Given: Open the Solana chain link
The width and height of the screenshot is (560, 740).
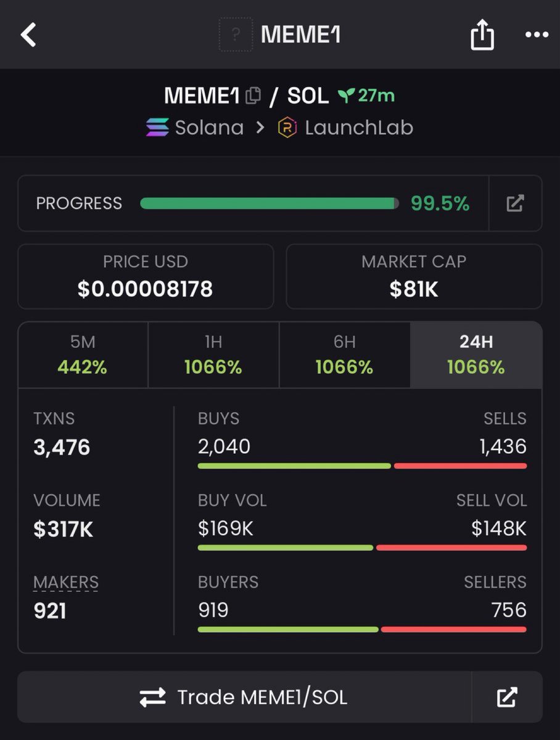Looking at the screenshot, I should [x=195, y=128].
